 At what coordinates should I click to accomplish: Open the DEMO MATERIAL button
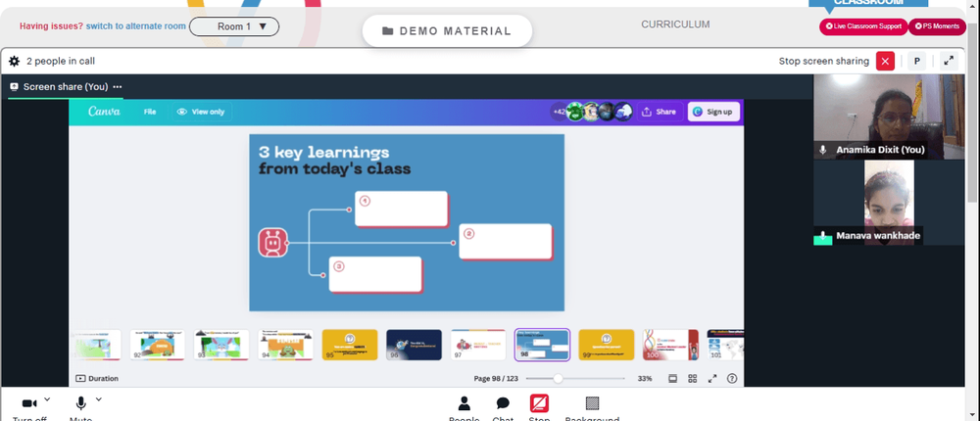tap(447, 31)
